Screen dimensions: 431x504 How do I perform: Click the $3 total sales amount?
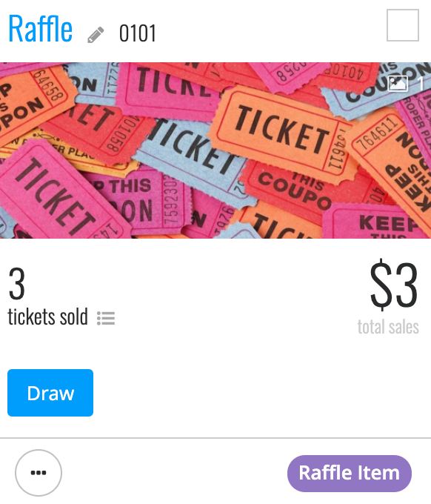[394, 285]
